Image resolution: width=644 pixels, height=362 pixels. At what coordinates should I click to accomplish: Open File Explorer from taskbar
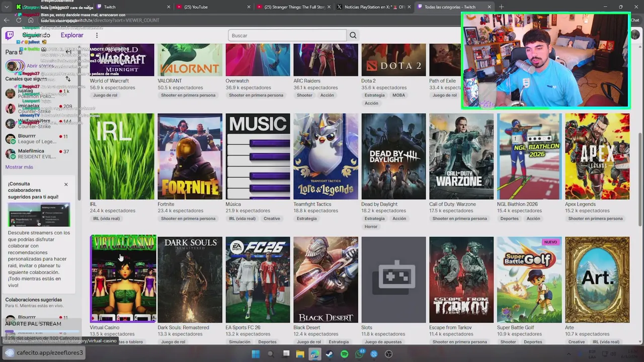[x=300, y=354]
